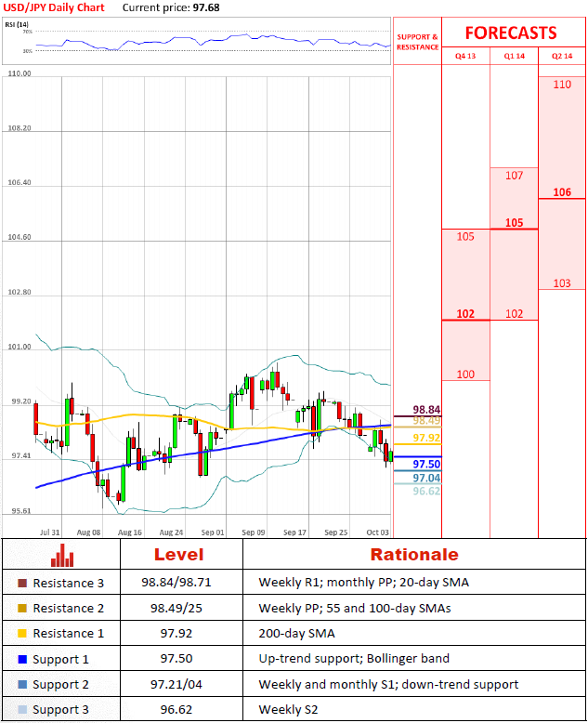The height and width of the screenshot is (723, 588).
Task: Click the 101.00 y-axis price label
Action: [20, 347]
